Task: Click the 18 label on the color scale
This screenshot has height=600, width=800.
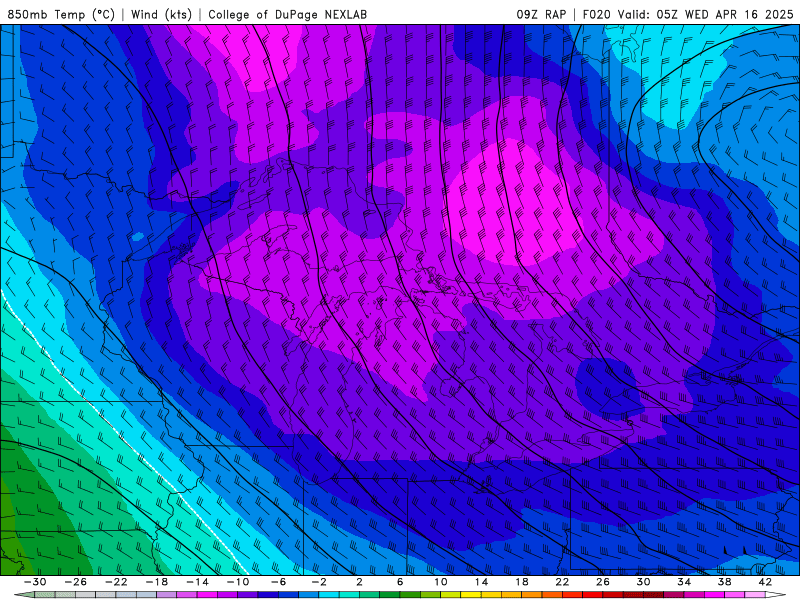Action: point(521,582)
